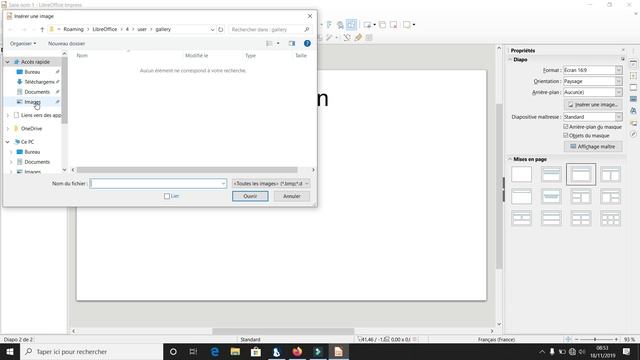Open the image file type filter dropdown

click(271, 184)
